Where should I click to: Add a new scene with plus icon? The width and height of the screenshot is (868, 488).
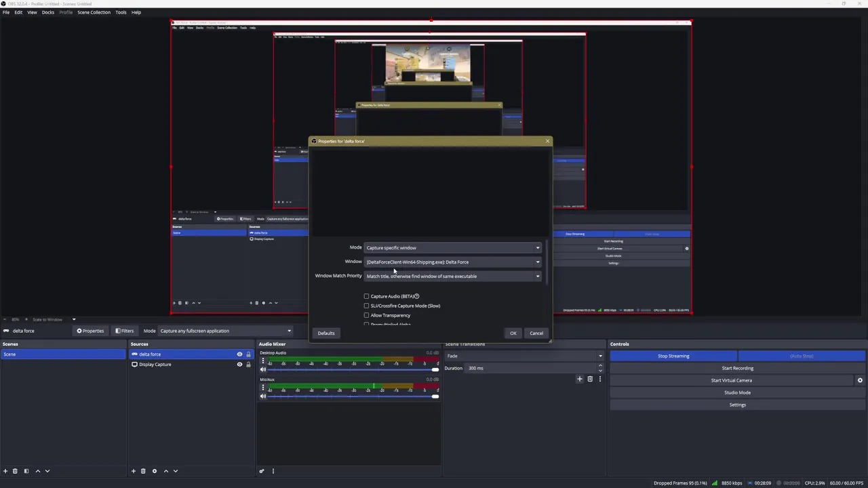pos(5,471)
